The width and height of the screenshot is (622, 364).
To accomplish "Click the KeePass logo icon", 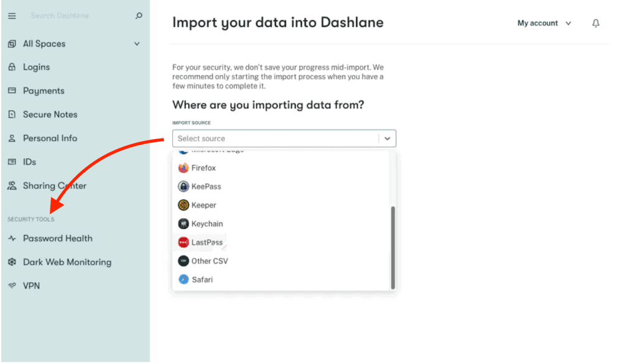I will (x=183, y=186).
